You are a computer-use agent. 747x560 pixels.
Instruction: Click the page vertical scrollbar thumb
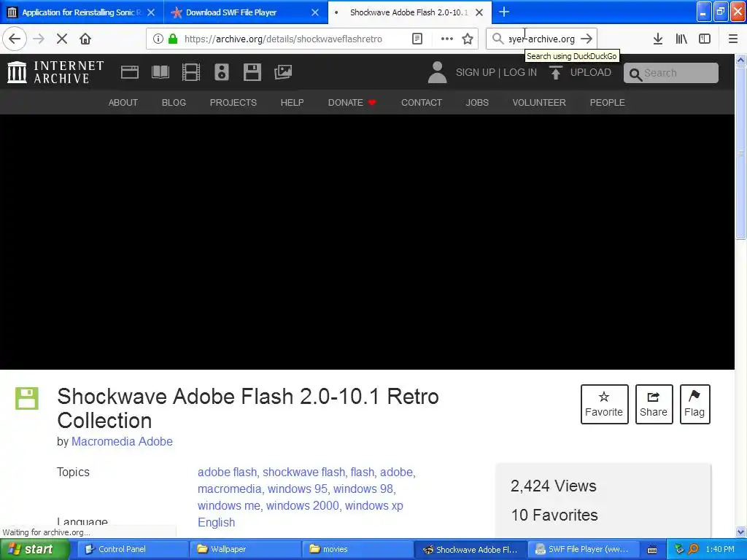pyautogui.click(x=741, y=152)
